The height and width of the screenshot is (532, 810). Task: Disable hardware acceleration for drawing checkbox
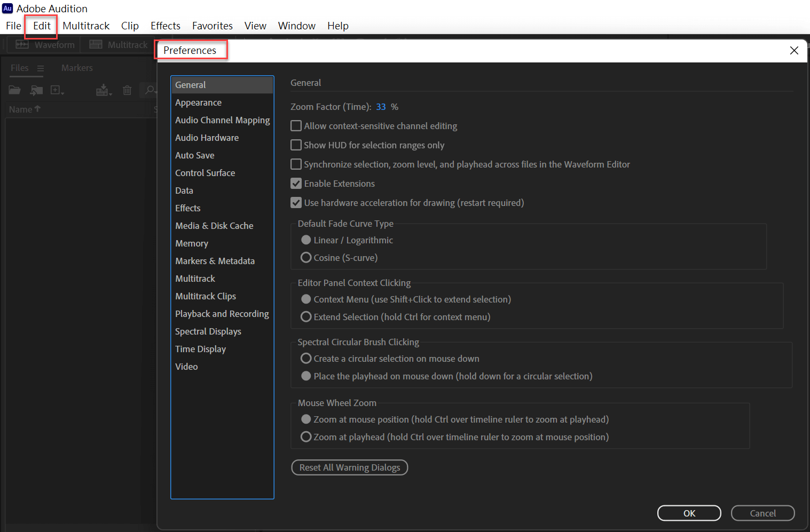pyautogui.click(x=296, y=203)
